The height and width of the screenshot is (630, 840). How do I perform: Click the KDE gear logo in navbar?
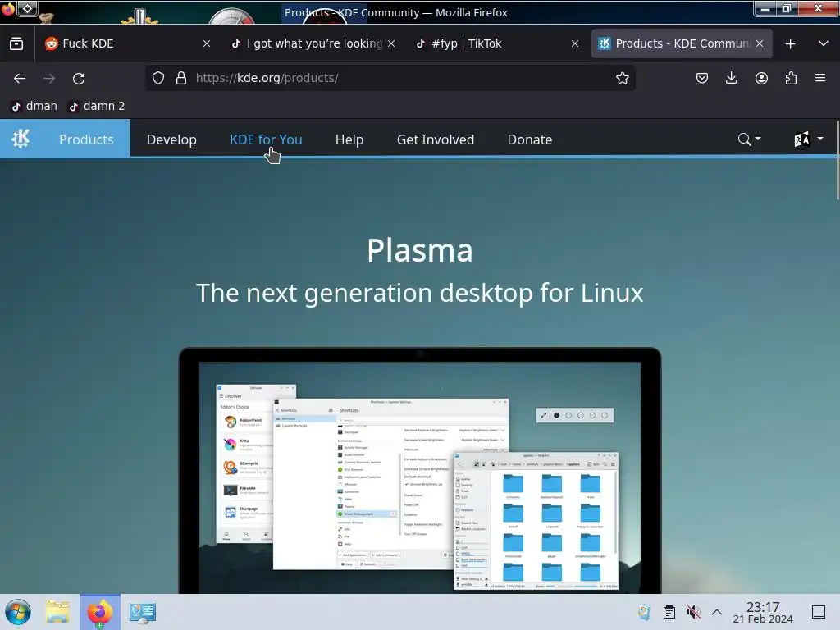(21, 139)
